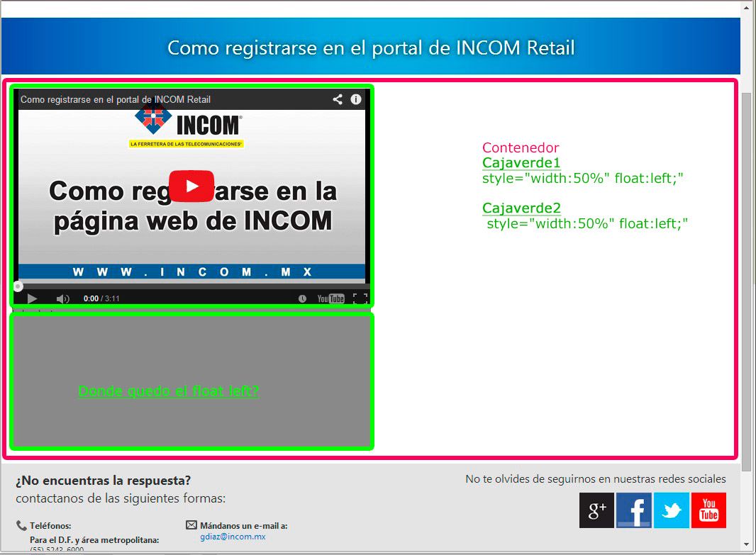Click the scrollbar down arrow
This screenshot has height=555, width=756.
pos(747,545)
